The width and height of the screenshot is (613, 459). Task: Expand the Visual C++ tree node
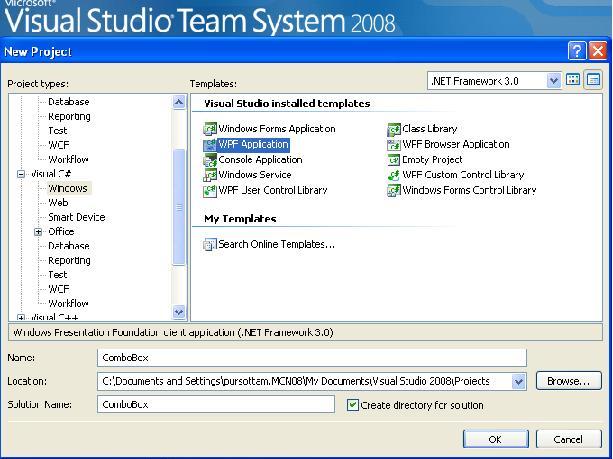tap(21, 317)
